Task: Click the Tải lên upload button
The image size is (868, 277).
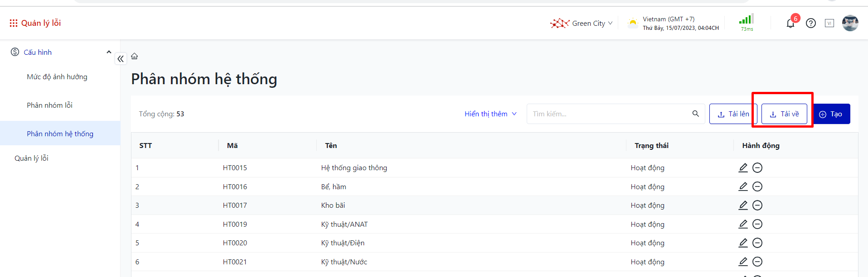Action: tap(732, 114)
